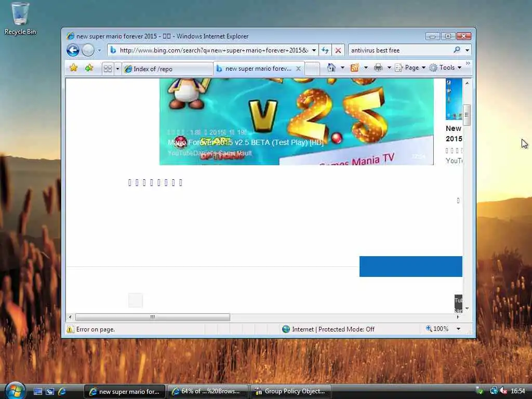Click the search magnifier icon

[x=457, y=50]
